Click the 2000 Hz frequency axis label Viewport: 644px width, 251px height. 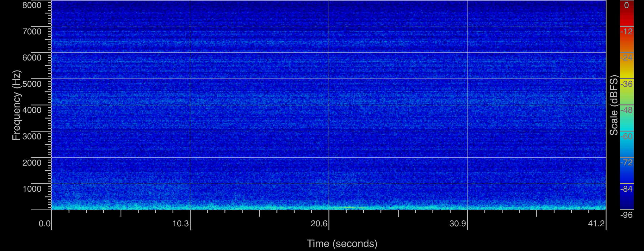point(32,163)
